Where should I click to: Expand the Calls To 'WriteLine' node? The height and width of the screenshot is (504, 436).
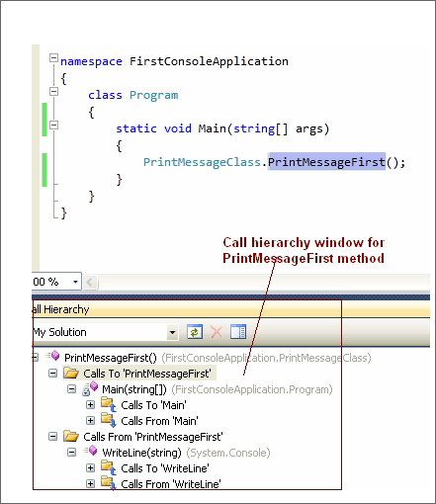[x=90, y=468]
